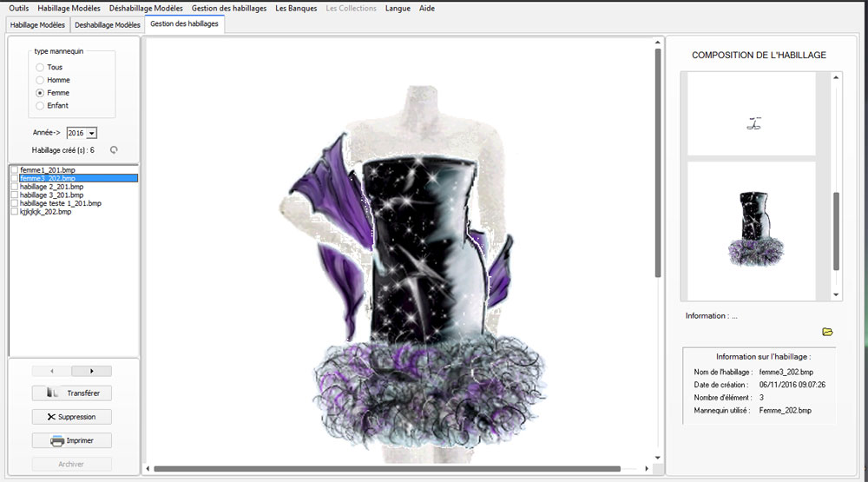868x482 pixels.
Task: Click the right arrow below the file list
Action: [x=92, y=371]
